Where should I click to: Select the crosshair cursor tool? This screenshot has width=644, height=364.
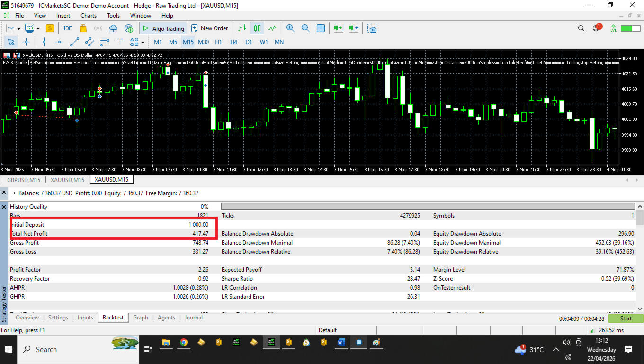pyautogui.click(x=27, y=42)
